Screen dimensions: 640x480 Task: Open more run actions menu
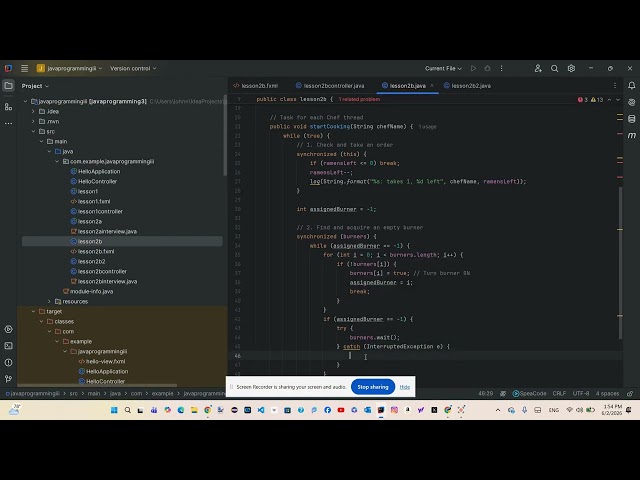[x=502, y=69]
